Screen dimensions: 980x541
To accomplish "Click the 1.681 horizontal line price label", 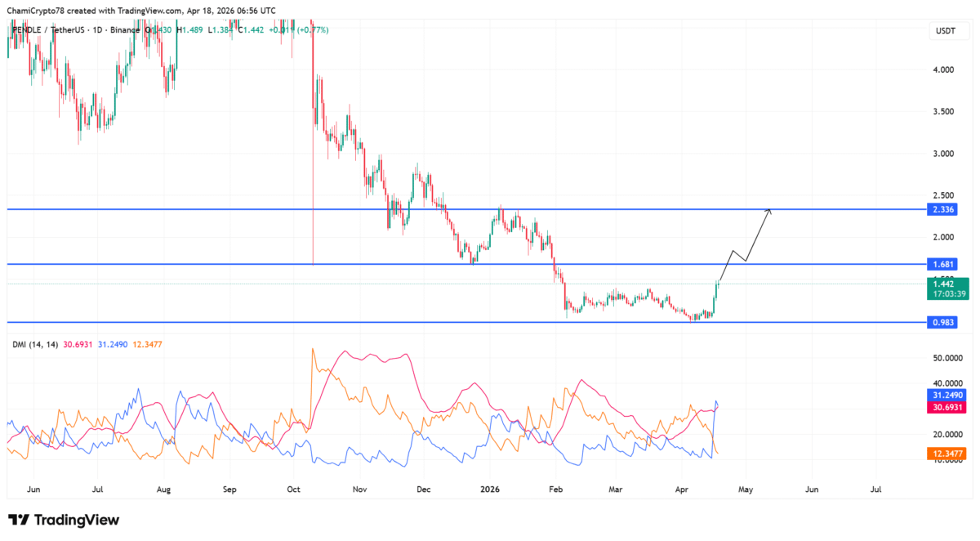I will click(x=945, y=264).
